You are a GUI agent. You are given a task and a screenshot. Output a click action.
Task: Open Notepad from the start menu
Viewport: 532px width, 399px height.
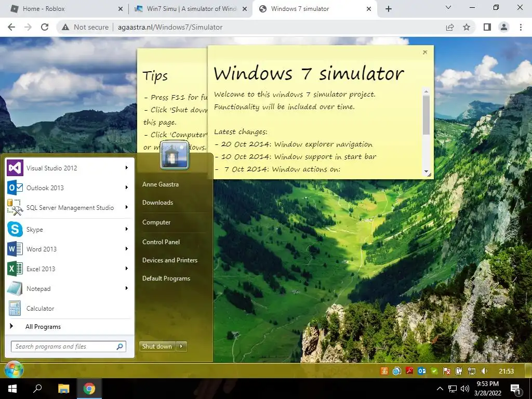pyautogui.click(x=70, y=288)
